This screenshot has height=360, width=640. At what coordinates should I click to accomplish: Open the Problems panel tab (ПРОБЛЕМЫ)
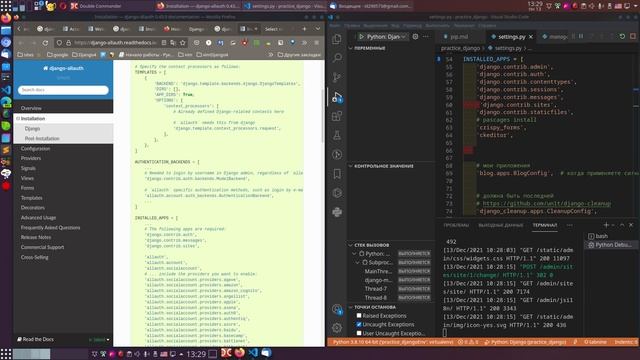[x=456, y=225]
